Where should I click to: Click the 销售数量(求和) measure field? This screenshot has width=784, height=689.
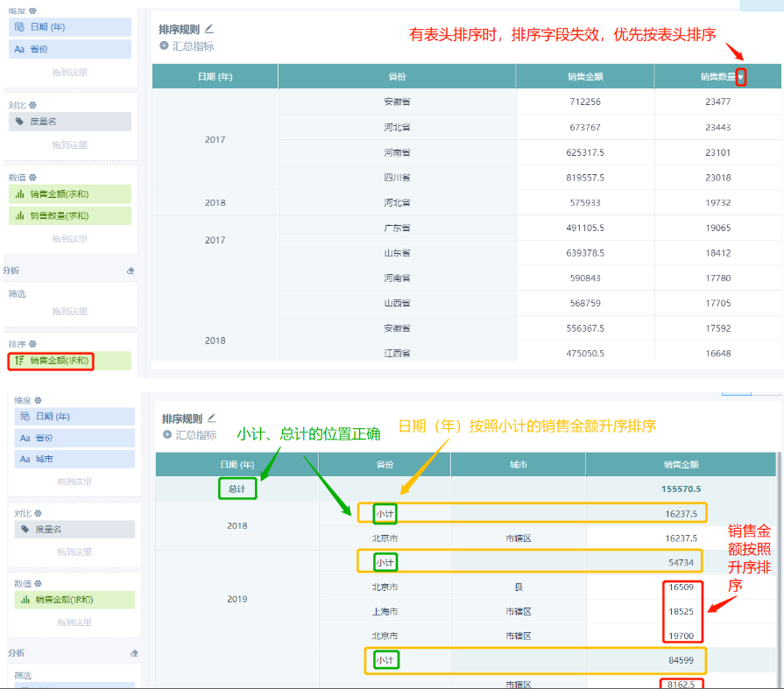[x=70, y=216]
